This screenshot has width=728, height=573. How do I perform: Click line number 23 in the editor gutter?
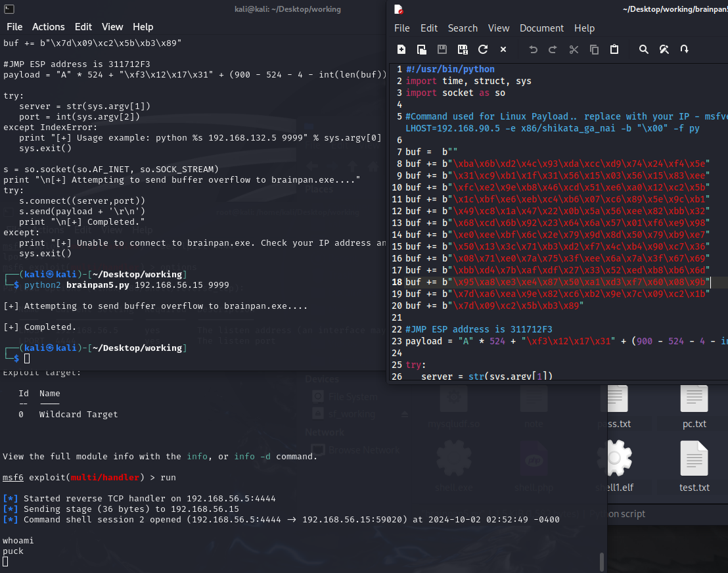pyautogui.click(x=396, y=341)
